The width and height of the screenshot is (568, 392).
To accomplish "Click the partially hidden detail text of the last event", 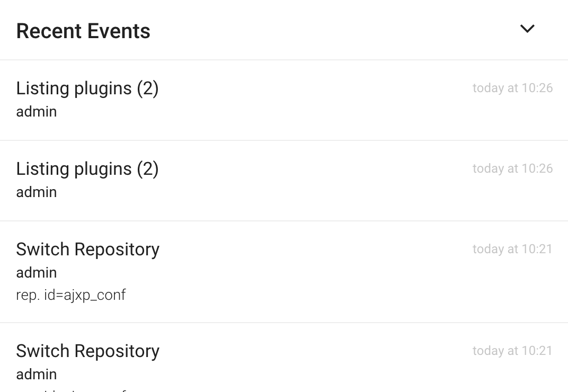I will 71,390.
